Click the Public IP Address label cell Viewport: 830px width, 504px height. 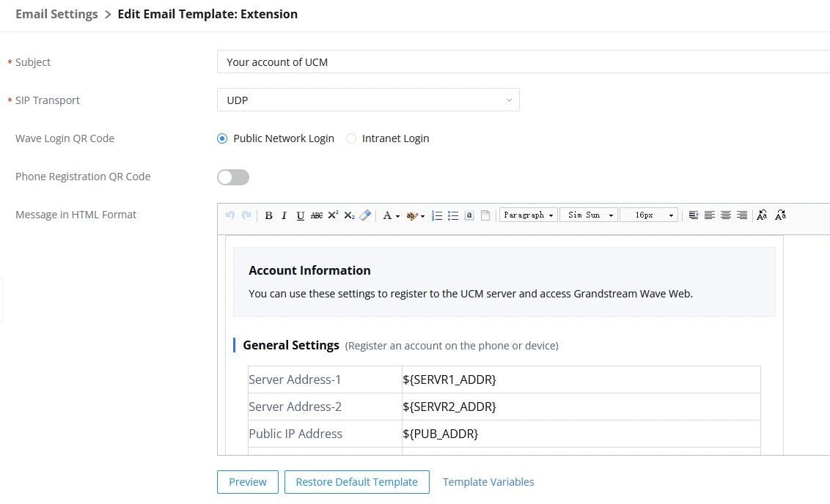point(325,434)
